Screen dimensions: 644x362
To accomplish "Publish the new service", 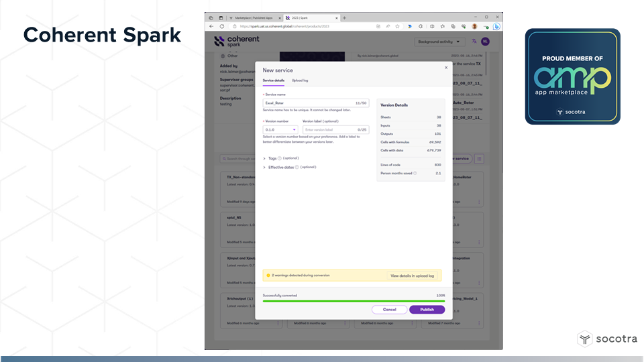I will [427, 310].
